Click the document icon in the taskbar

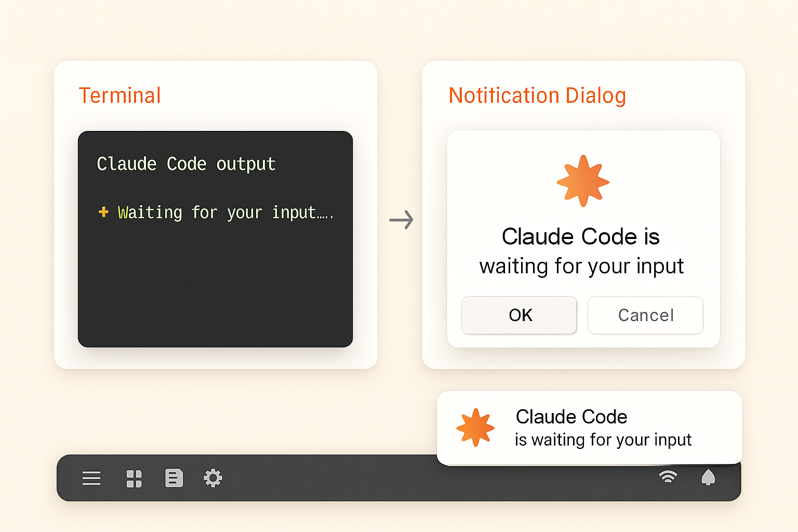click(174, 478)
